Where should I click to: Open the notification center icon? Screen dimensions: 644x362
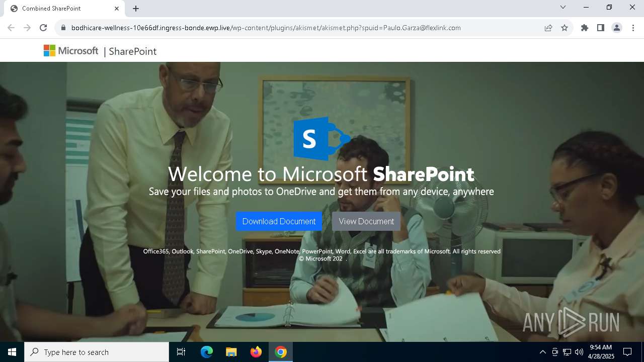pos(627,352)
